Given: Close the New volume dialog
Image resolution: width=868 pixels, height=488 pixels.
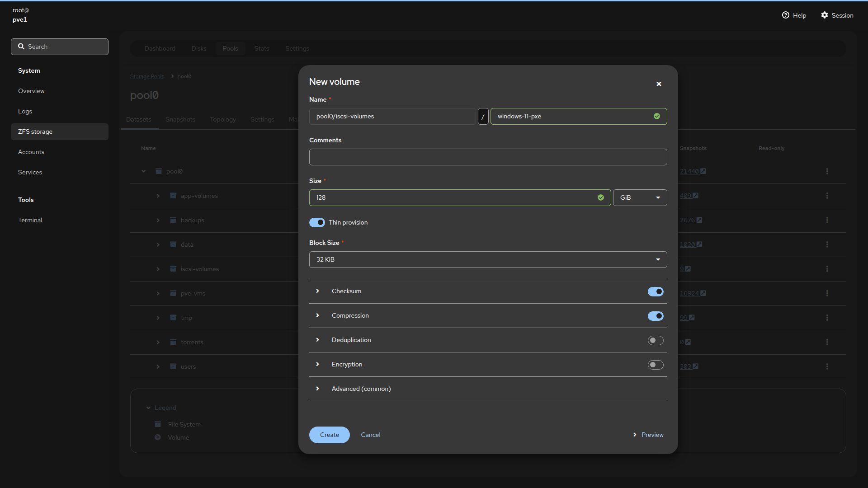Looking at the screenshot, I should pos(659,84).
